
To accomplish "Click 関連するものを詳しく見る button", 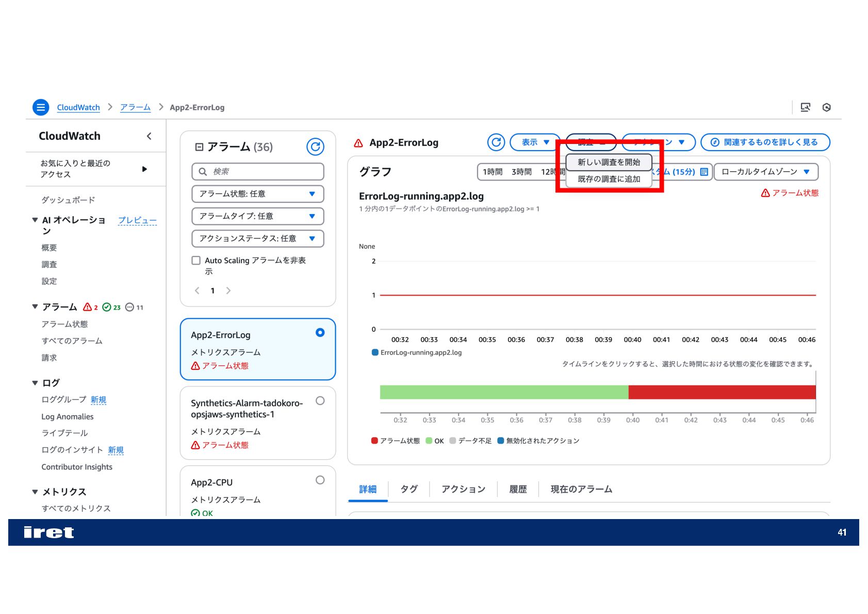I will pos(765,142).
